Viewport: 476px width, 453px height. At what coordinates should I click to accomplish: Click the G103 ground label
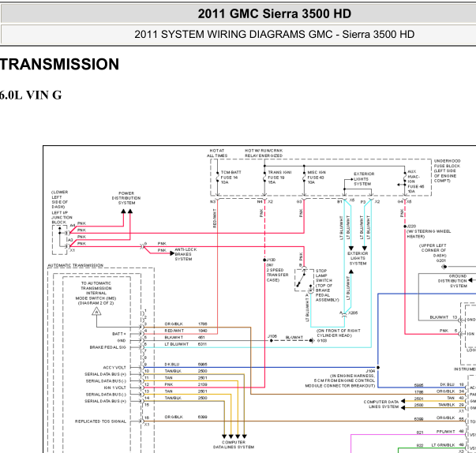(x=322, y=341)
